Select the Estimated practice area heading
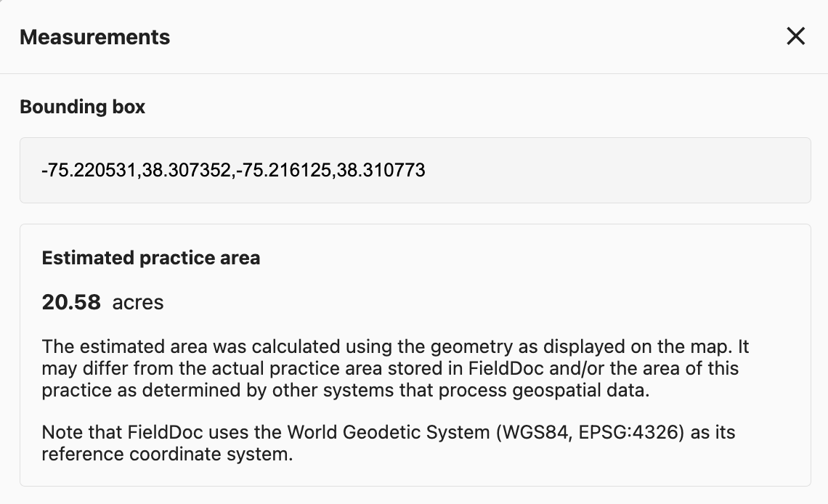The image size is (828, 504). click(150, 258)
